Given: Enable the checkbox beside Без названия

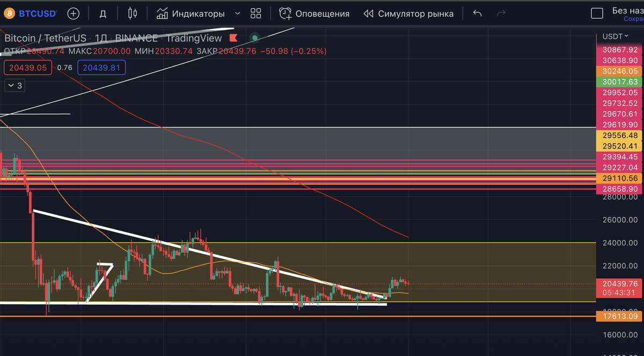Looking at the screenshot, I should click(x=597, y=13).
